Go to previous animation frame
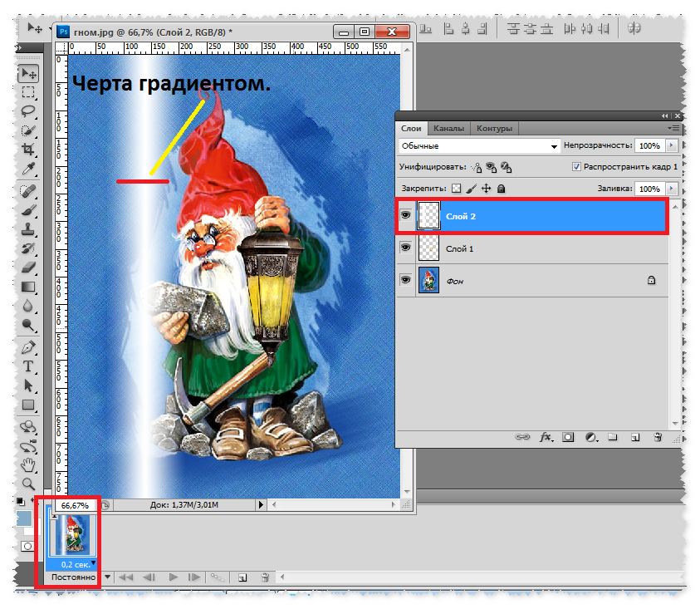 click(149, 577)
